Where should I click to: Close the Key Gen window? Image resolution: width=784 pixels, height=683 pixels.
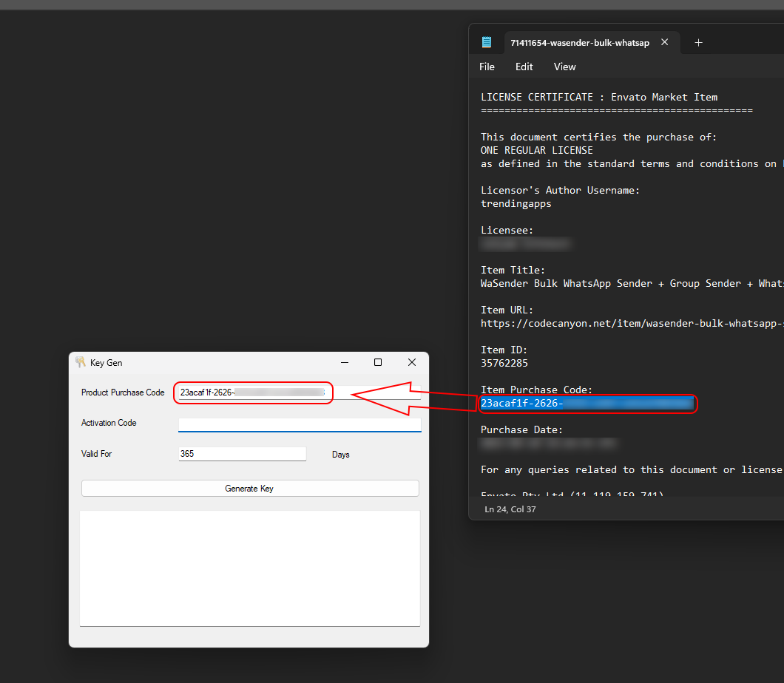tap(412, 362)
